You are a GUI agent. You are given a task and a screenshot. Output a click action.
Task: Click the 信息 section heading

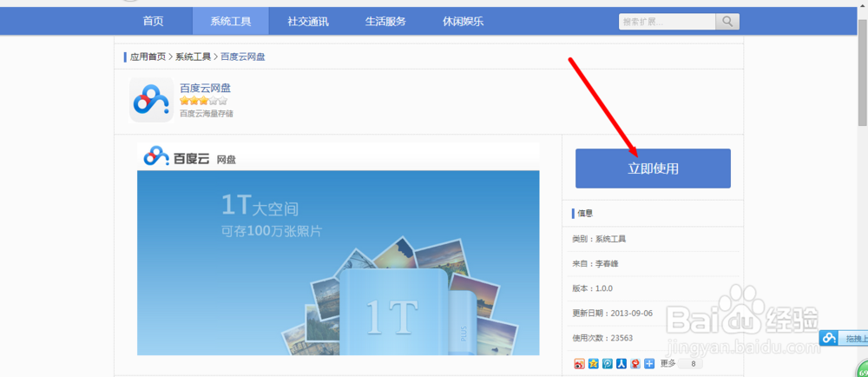coord(585,213)
